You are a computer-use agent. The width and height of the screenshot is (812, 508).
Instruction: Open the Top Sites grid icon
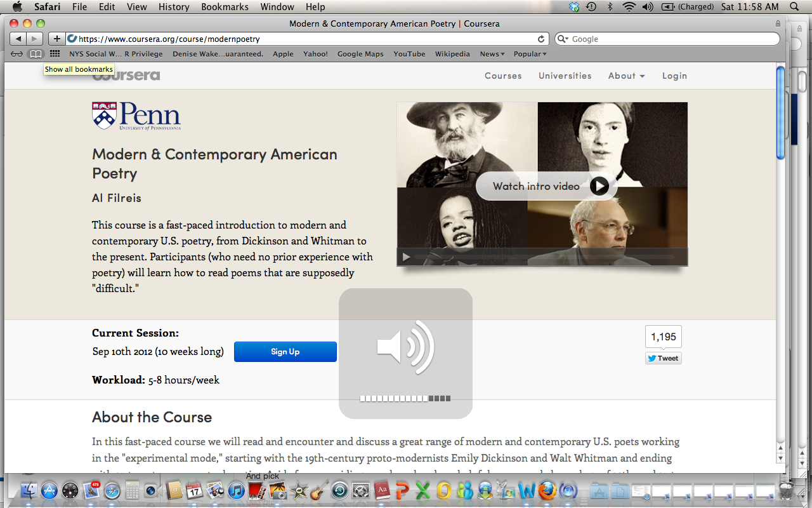[x=55, y=54]
